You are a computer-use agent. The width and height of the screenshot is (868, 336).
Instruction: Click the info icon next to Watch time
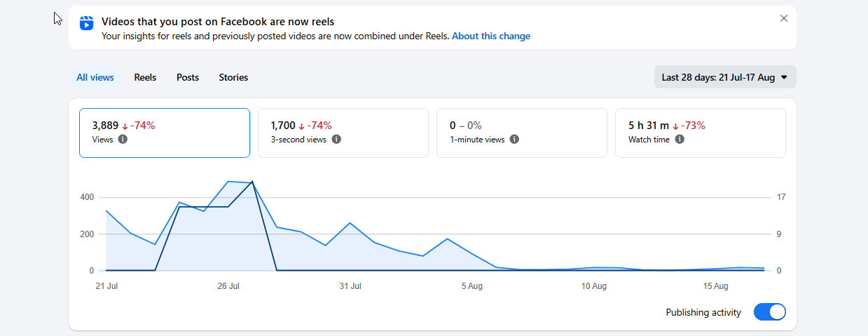680,140
